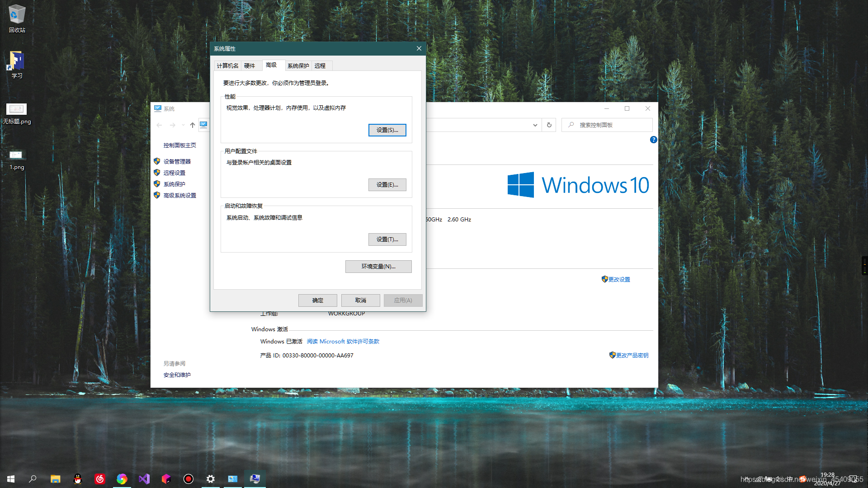Open QQ penguin app in taskbar
This screenshot has height=488, width=868.
(x=78, y=479)
